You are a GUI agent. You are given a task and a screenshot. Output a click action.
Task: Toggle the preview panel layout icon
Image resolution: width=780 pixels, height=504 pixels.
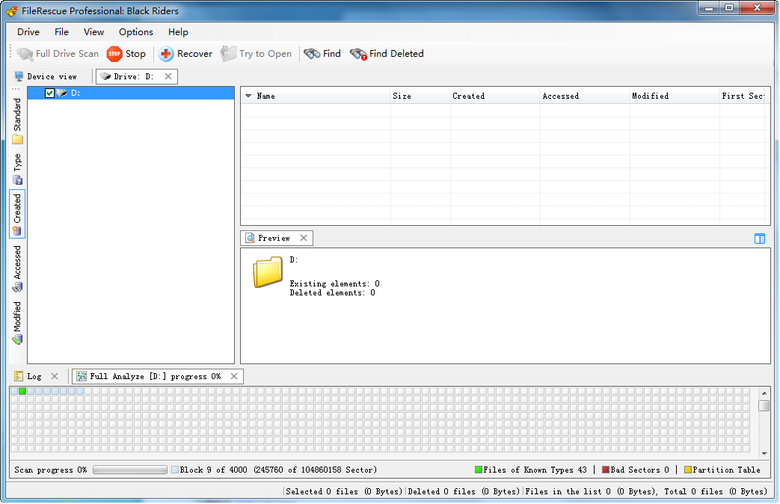click(x=760, y=239)
